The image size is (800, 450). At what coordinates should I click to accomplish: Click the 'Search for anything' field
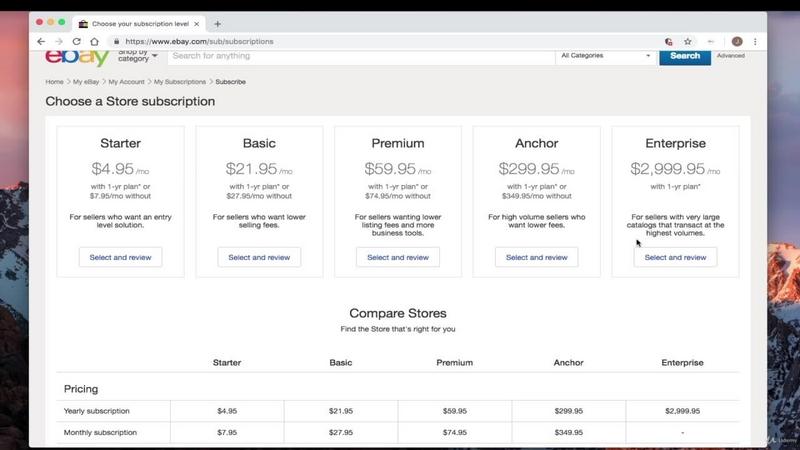click(361, 56)
